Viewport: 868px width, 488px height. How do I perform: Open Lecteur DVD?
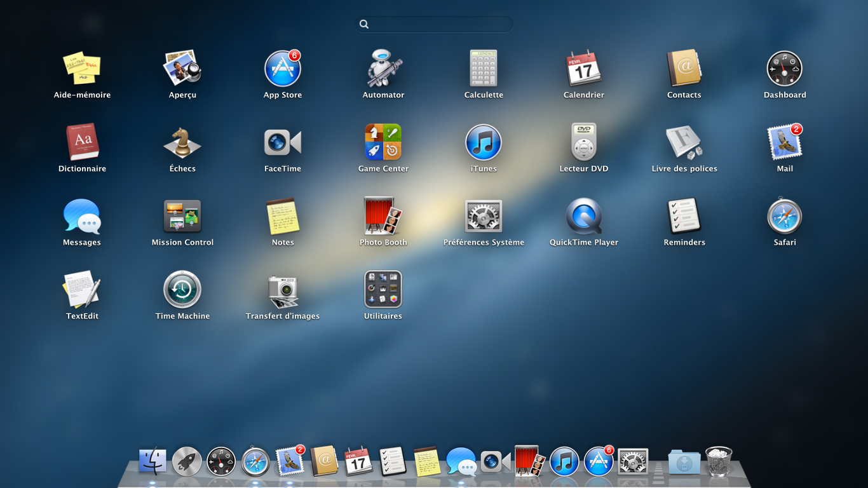coord(584,142)
